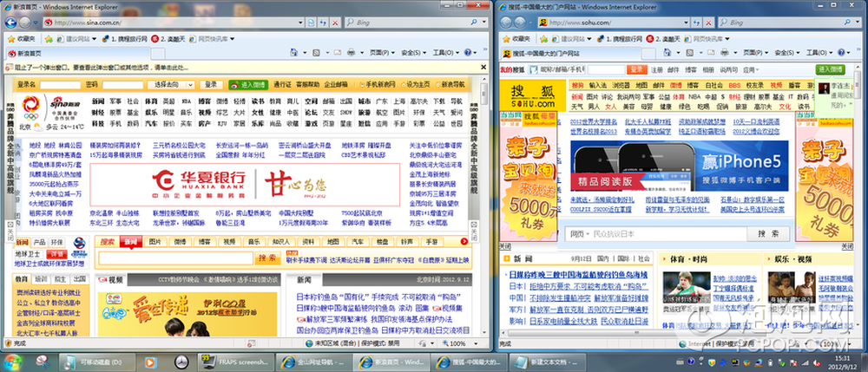
Task: Open a new tab in the Sina window
Action: click(158, 54)
